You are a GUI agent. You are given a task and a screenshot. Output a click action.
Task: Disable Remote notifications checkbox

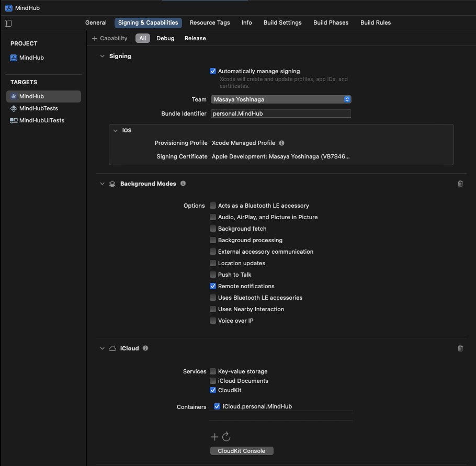[213, 286]
